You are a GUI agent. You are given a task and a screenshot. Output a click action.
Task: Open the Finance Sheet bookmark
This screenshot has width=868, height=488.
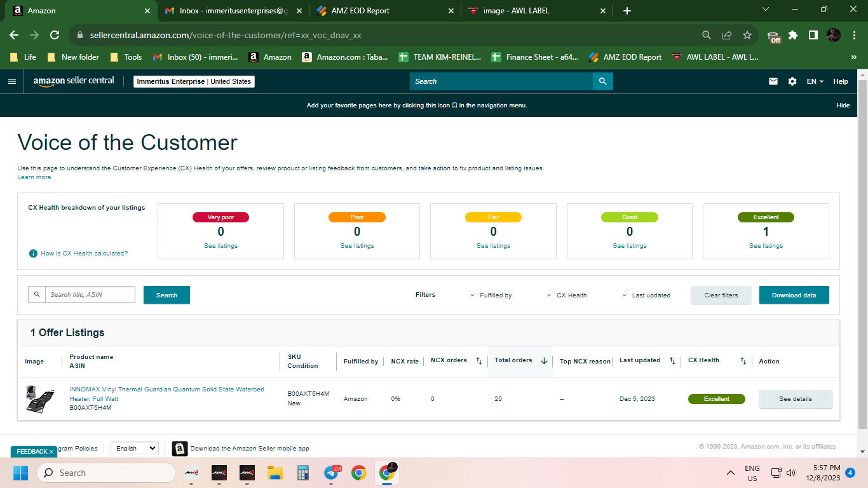pos(535,57)
